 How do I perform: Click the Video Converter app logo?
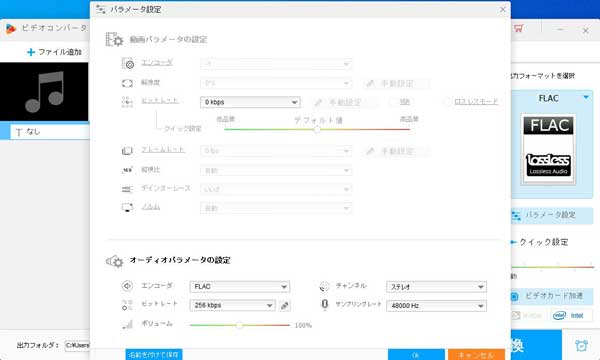tap(11, 29)
